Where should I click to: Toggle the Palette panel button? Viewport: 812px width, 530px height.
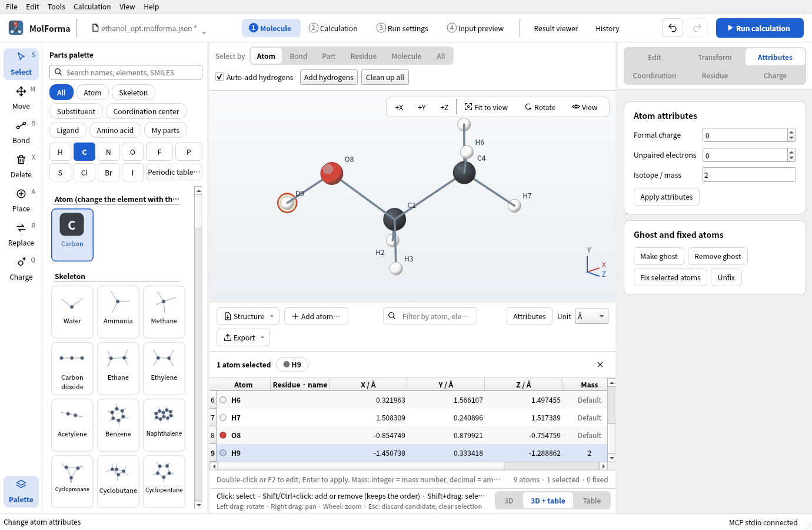21,491
